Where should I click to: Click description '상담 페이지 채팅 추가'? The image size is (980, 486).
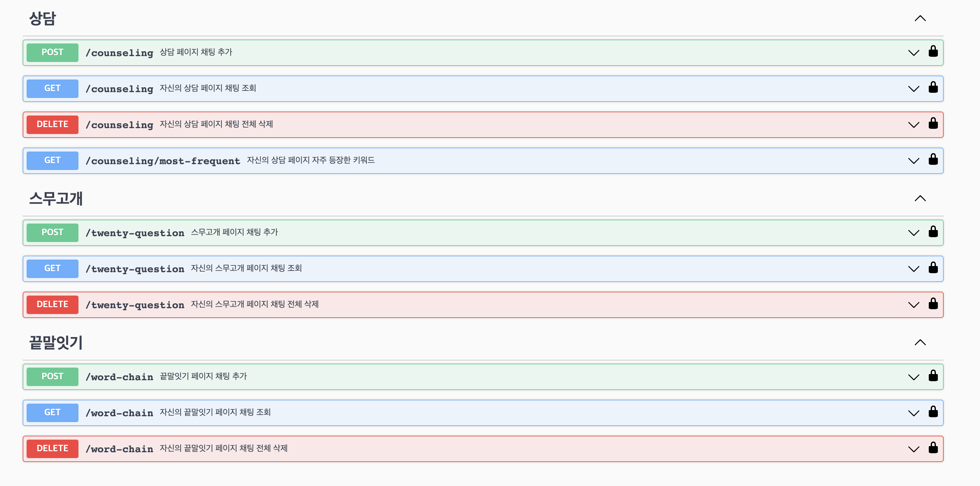coord(196,52)
